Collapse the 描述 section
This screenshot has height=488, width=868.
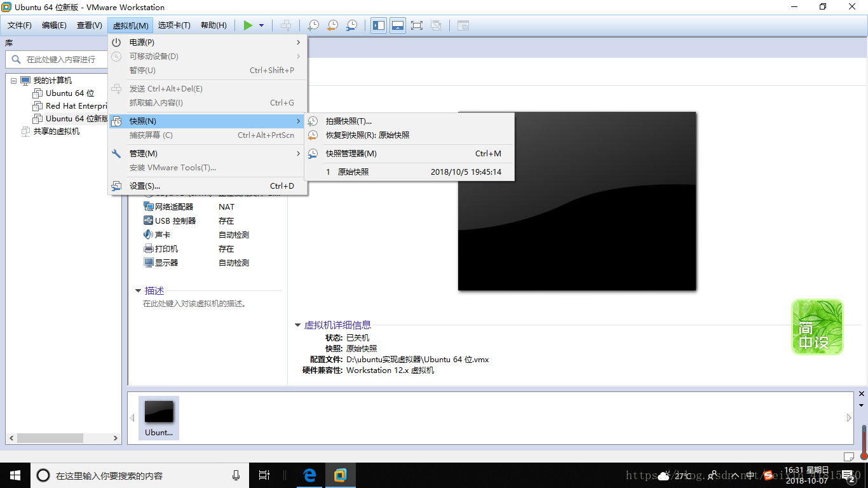tap(138, 290)
